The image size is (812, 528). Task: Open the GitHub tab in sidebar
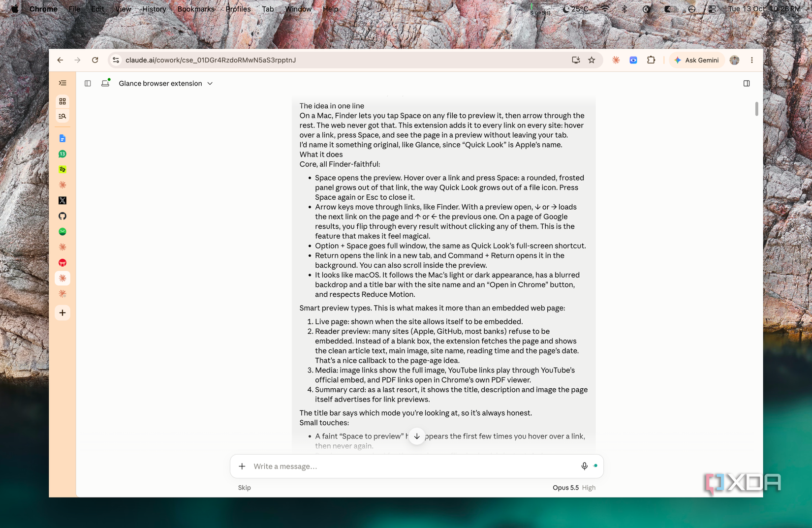click(x=62, y=216)
